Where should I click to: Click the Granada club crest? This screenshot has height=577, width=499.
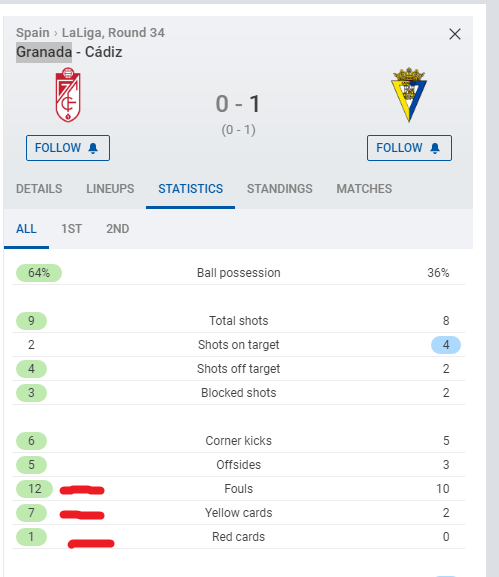(68, 95)
